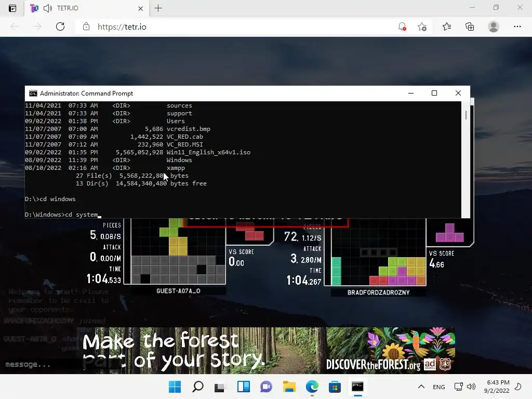Open tab actions menu icon

point(12,8)
